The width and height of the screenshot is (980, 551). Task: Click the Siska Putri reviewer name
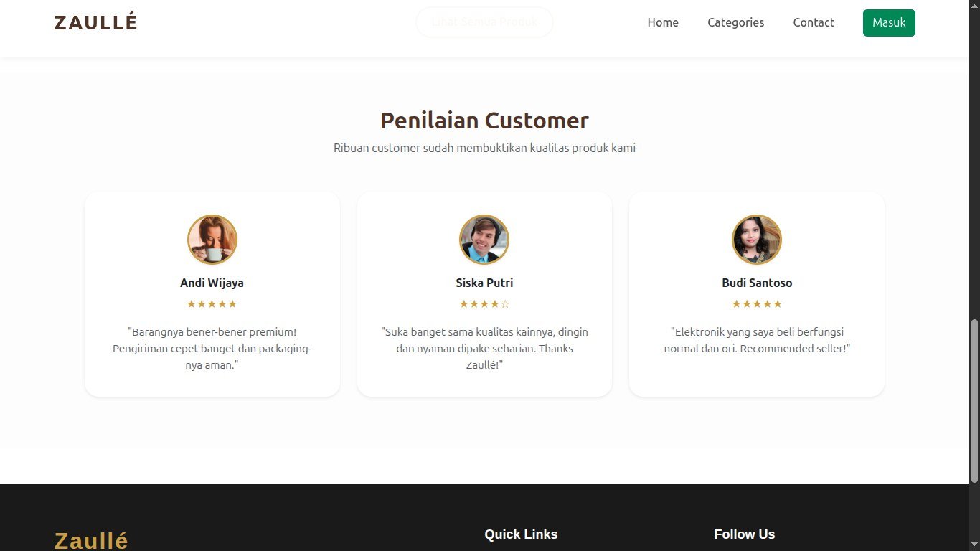(x=484, y=283)
